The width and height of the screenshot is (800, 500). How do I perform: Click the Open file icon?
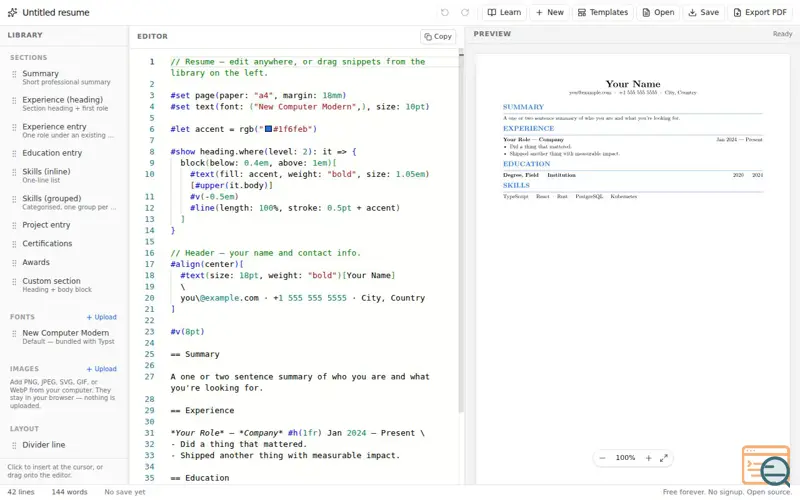tap(646, 12)
